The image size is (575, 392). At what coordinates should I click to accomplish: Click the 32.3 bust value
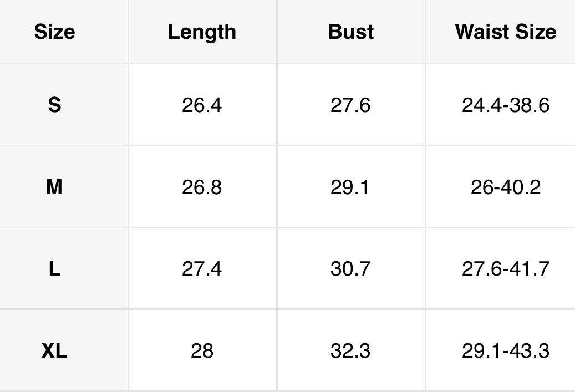[350, 351]
